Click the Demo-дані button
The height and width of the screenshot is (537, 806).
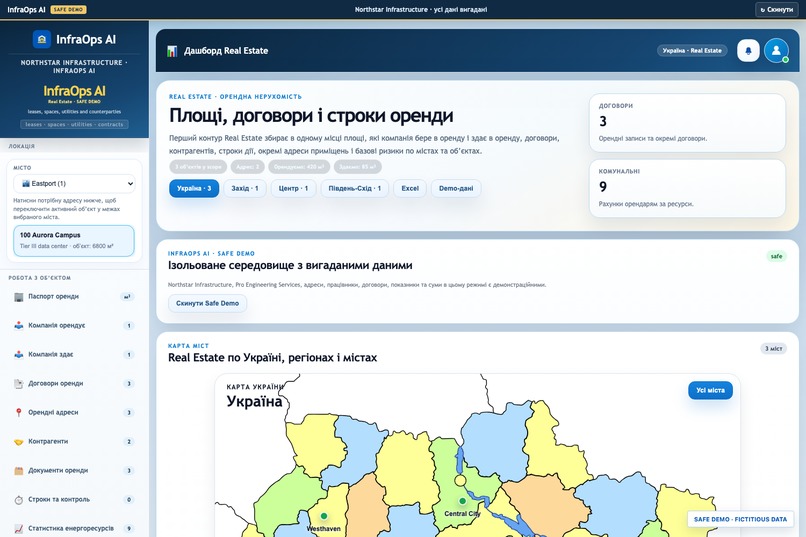click(x=456, y=188)
